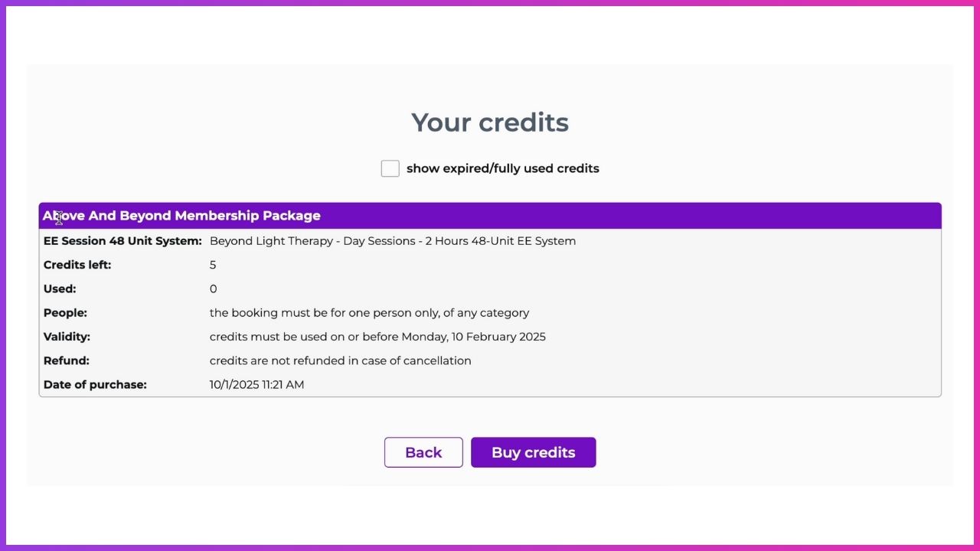The height and width of the screenshot is (551, 980).
Task: Click the 'Validity:' row label
Action: (x=67, y=337)
